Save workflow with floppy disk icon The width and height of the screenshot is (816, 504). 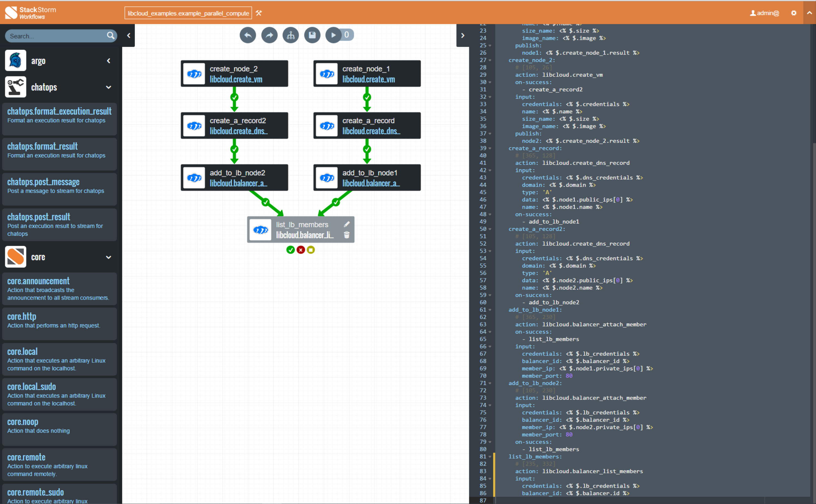[x=312, y=35]
